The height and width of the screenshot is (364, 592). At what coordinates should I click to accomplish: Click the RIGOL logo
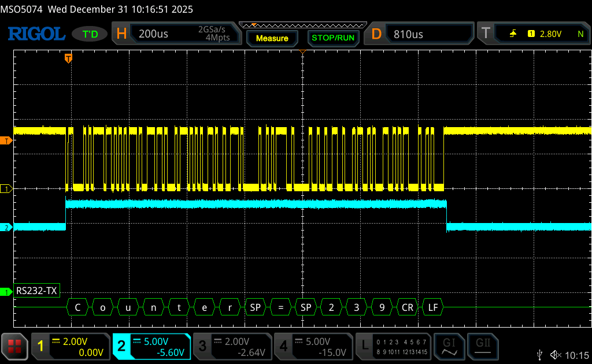36,34
